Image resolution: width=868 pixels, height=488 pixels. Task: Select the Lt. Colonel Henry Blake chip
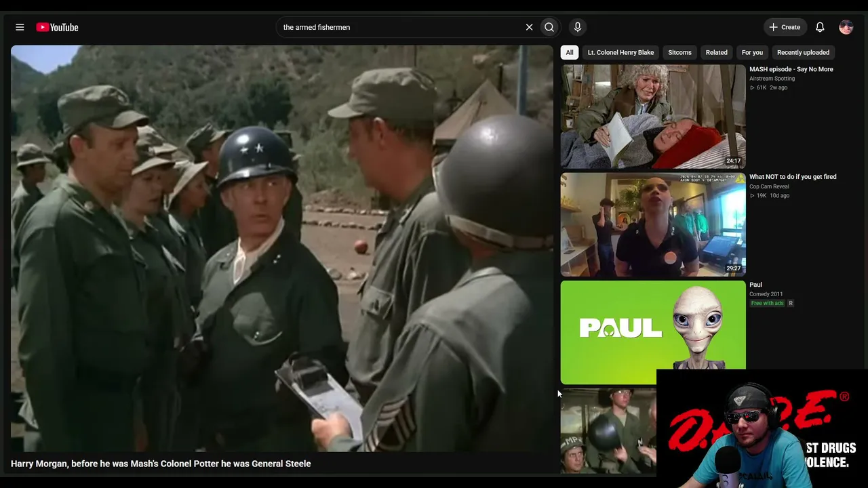click(x=620, y=52)
